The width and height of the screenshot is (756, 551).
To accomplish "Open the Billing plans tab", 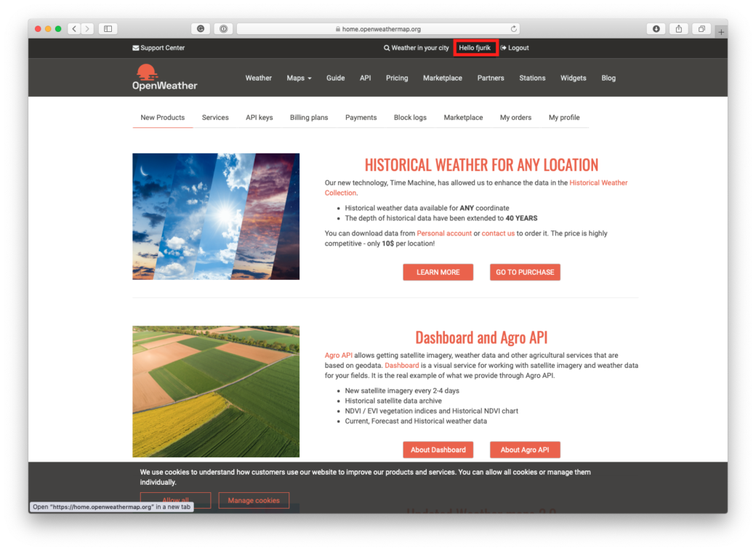I will 309,117.
